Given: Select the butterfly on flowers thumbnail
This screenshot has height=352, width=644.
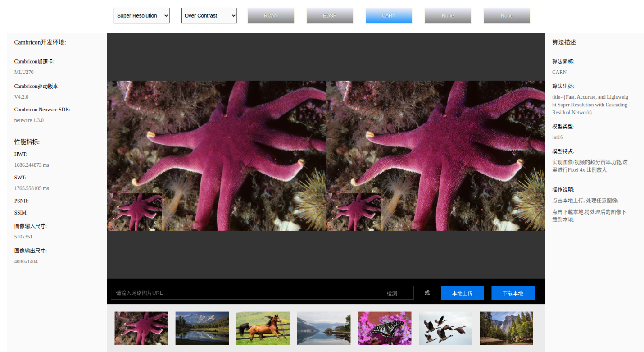Looking at the screenshot, I should coord(385,328).
